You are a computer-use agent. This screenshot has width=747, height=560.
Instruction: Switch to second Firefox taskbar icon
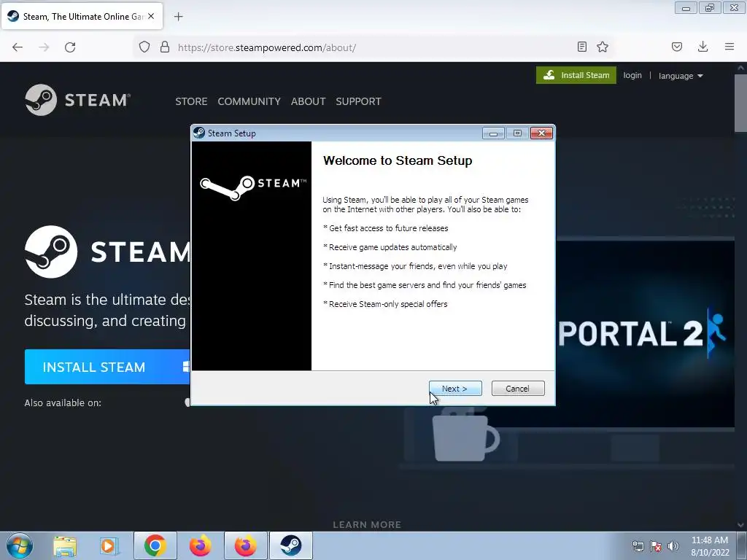click(x=245, y=545)
